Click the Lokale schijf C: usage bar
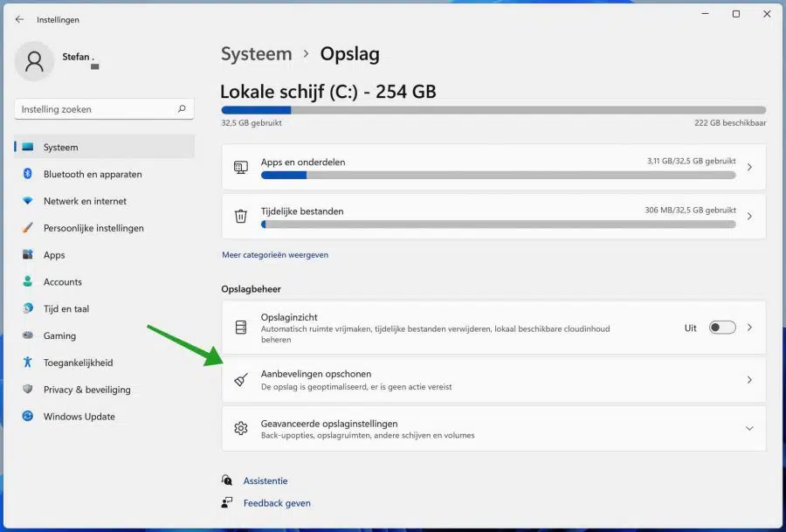 click(x=493, y=110)
